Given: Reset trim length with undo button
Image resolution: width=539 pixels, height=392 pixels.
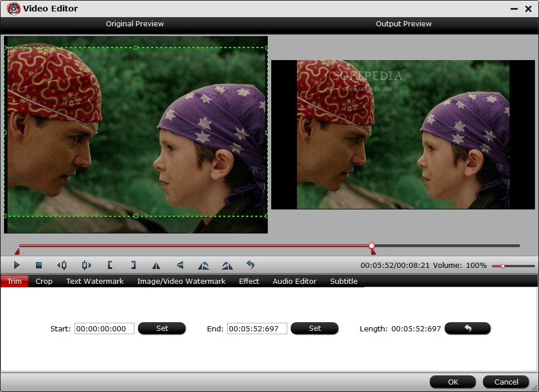Looking at the screenshot, I should coord(467,328).
